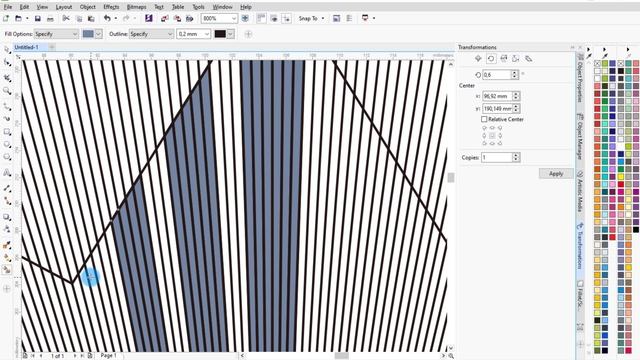Image resolution: width=640 pixels, height=360 pixels.
Task: Switch to Size transformation mode
Action: (x=516, y=59)
